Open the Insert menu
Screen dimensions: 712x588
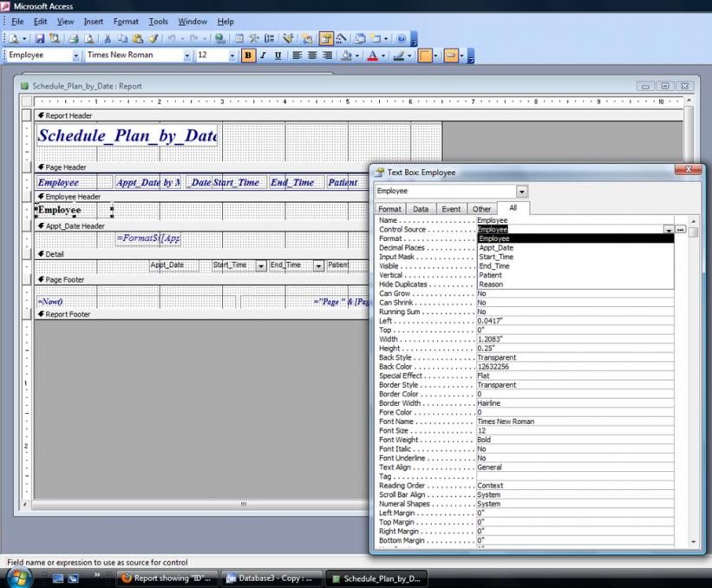coord(93,22)
